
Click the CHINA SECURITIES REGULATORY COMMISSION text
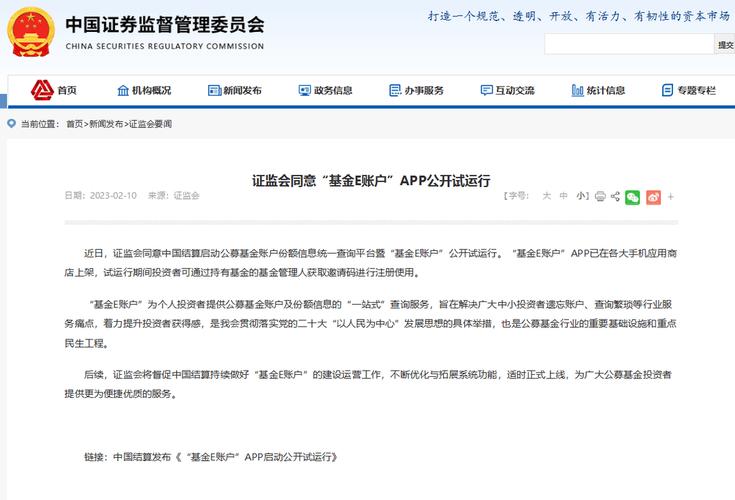(x=165, y=46)
